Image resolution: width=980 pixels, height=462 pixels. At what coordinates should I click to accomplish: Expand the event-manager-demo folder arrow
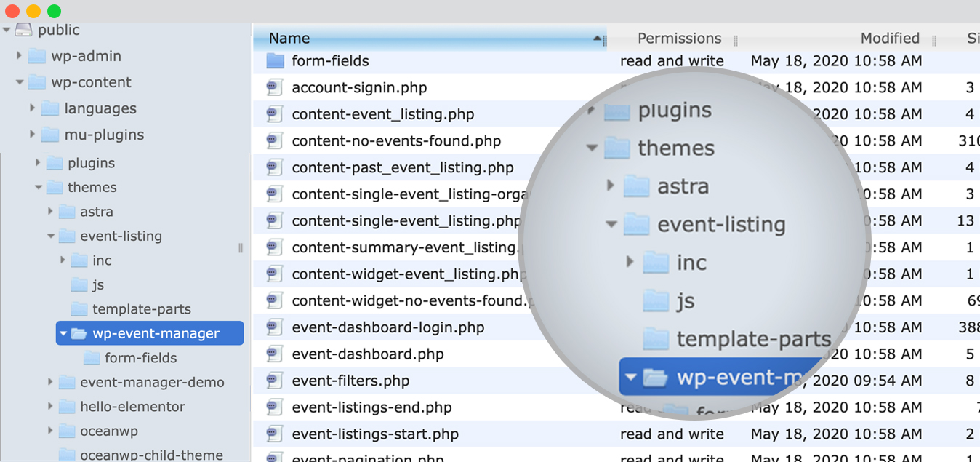[50, 382]
